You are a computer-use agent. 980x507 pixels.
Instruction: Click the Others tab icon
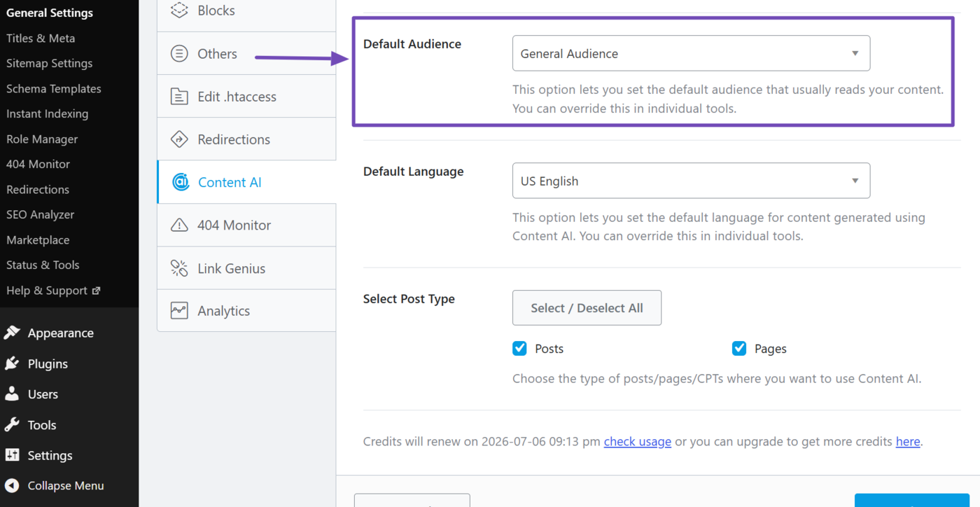click(x=179, y=53)
